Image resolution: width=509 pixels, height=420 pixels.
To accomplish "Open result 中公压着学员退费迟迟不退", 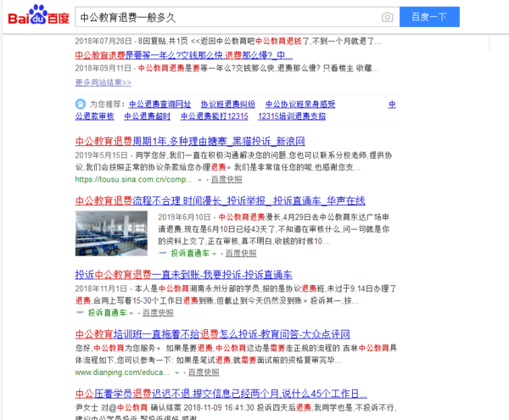I will click(x=221, y=394).
